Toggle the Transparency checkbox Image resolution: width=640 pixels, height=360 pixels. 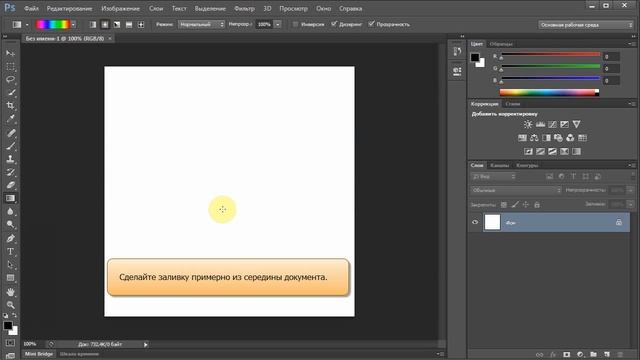[x=371, y=24]
